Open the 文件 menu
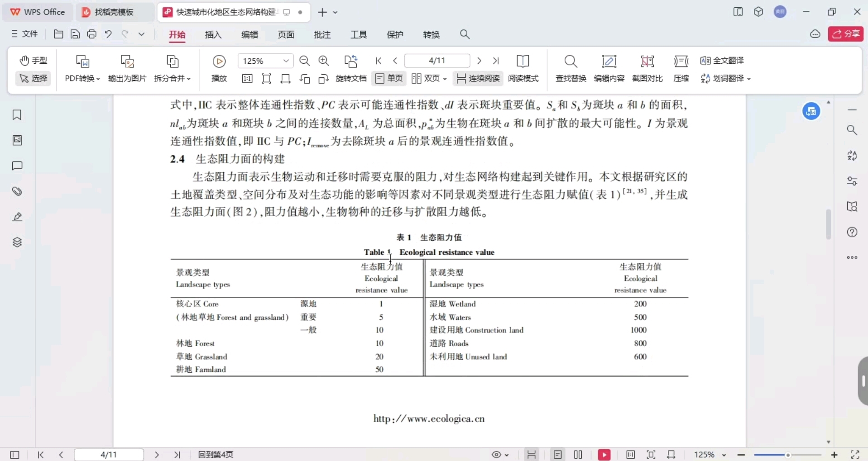868x461 pixels. [x=24, y=34]
